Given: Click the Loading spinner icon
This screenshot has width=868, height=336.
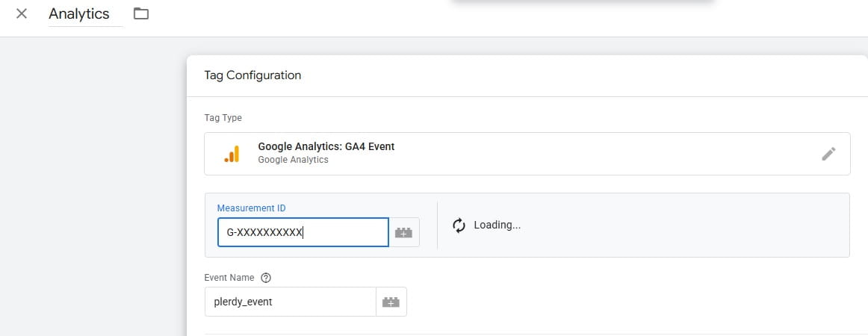Looking at the screenshot, I should click(x=459, y=225).
